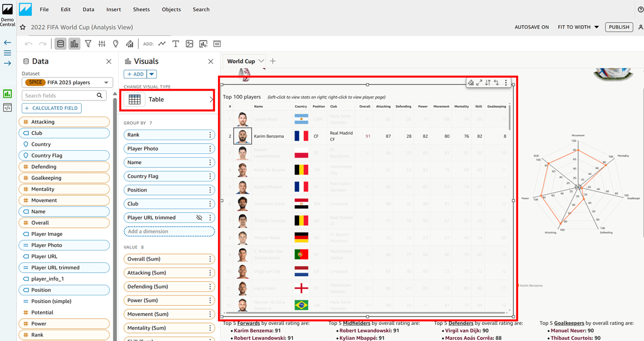The width and height of the screenshot is (644, 341).
Task: Open the FIT TO WIDTH dropdown
Action: coord(578,27)
